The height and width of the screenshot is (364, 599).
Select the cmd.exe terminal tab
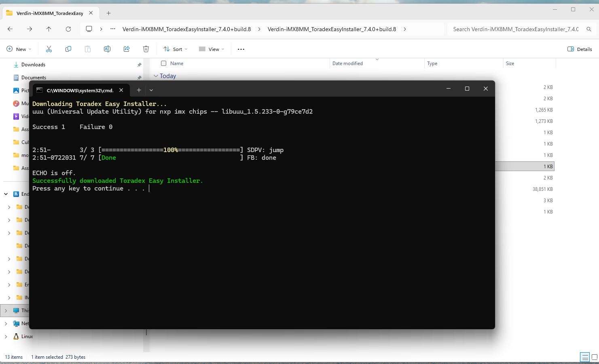pos(80,90)
